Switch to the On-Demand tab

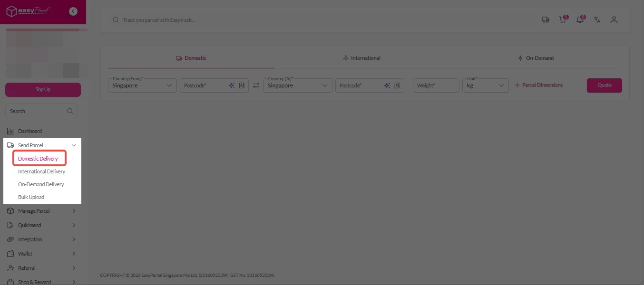536,58
